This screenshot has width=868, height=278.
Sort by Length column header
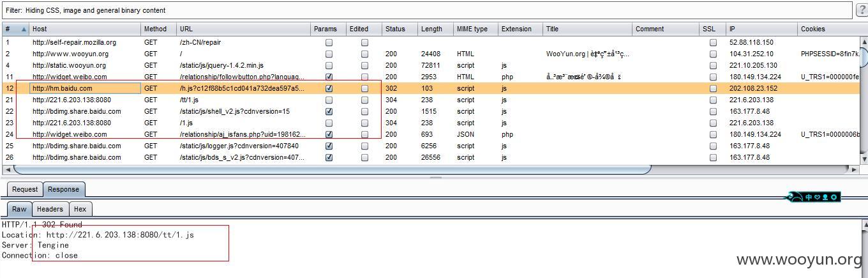tap(435, 29)
